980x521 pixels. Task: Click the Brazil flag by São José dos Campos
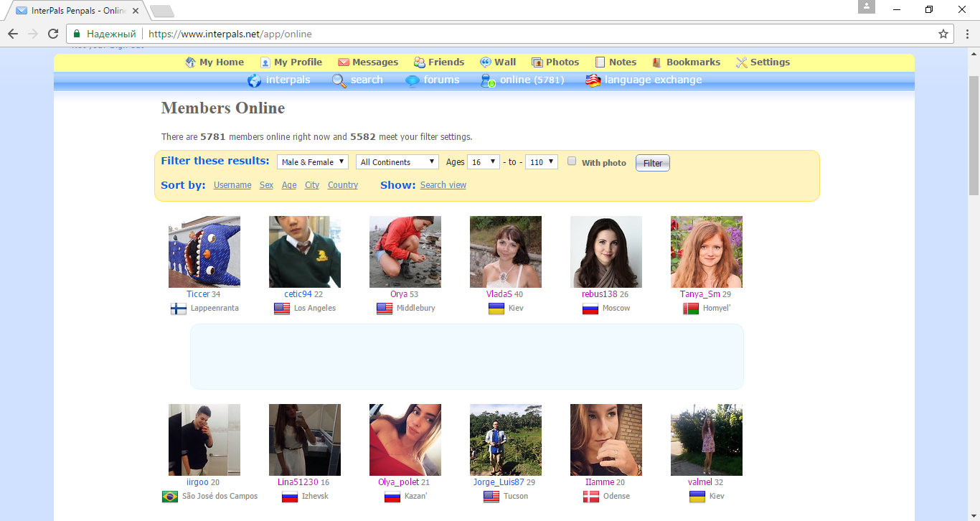[x=170, y=497]
